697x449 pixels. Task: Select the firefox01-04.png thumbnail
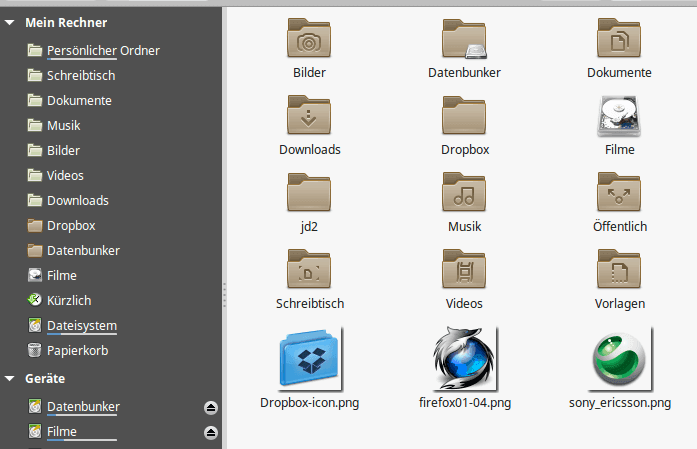coord(465,358)
